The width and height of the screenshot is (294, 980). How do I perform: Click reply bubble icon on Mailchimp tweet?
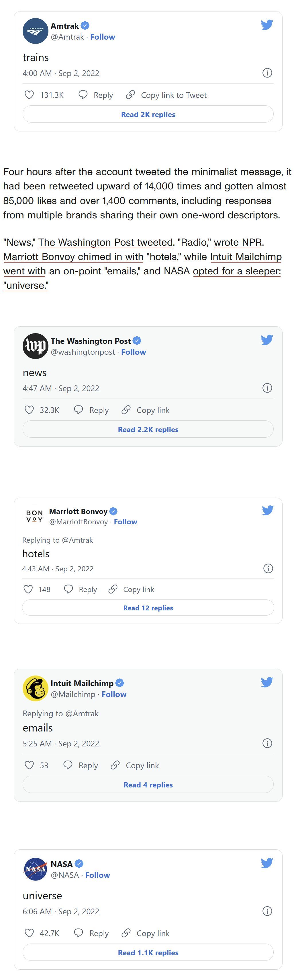tap(68, 765)
